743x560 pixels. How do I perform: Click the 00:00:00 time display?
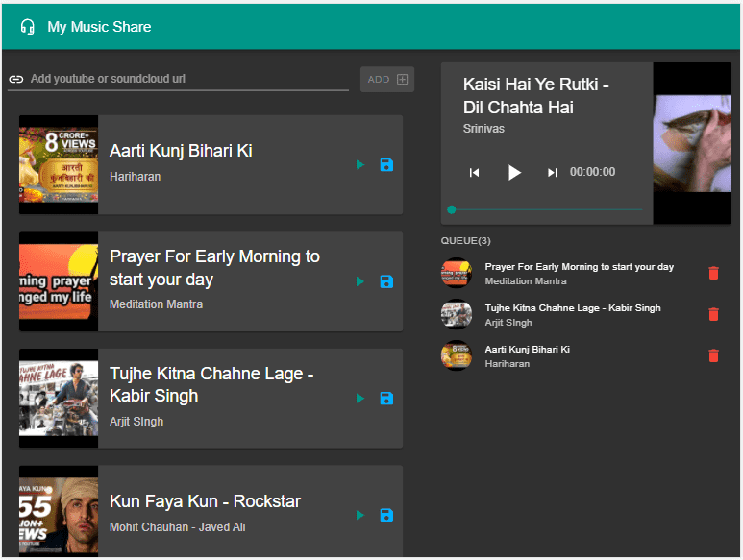[593, 172]
